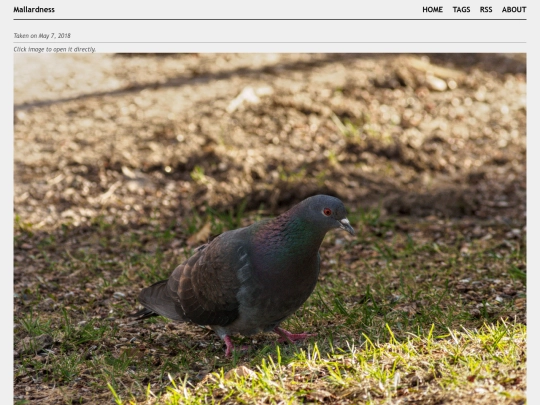Open the ABOUT page

514,10
